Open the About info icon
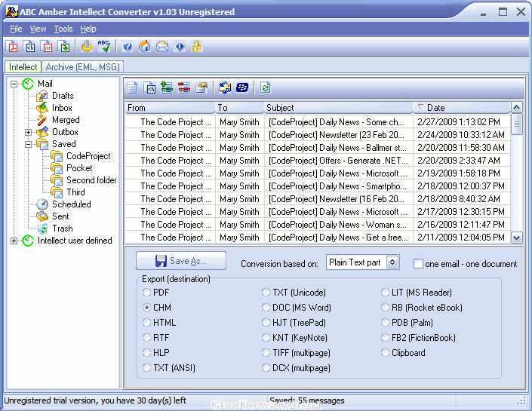The height and width of the screenshot is (411, 532). pos(180,46)
